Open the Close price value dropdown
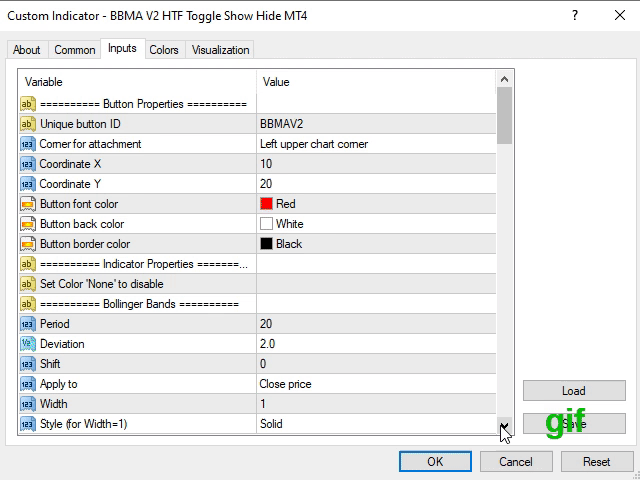This screenshot has height=480, width=640. pos(375,384)
